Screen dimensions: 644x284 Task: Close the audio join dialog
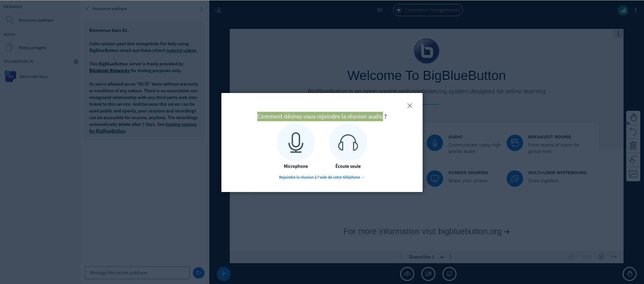410,105
